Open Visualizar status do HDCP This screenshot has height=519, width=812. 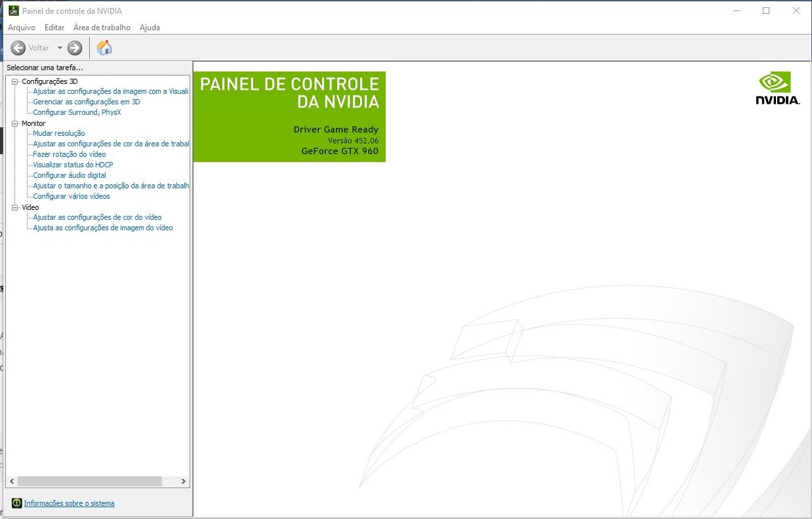(73, 165)
